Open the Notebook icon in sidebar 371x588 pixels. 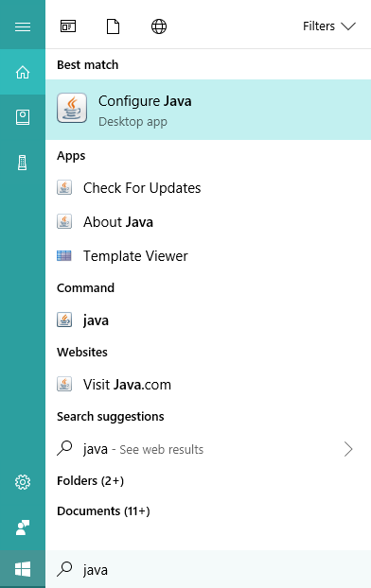(x=23, y=117)
